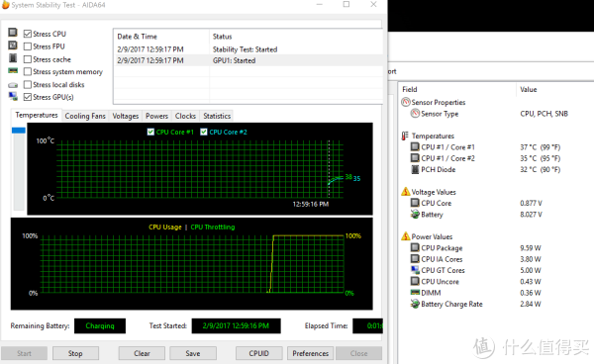Enable the Stress FPU checkbox
The image size is (594, 364).
click(28, 46)
